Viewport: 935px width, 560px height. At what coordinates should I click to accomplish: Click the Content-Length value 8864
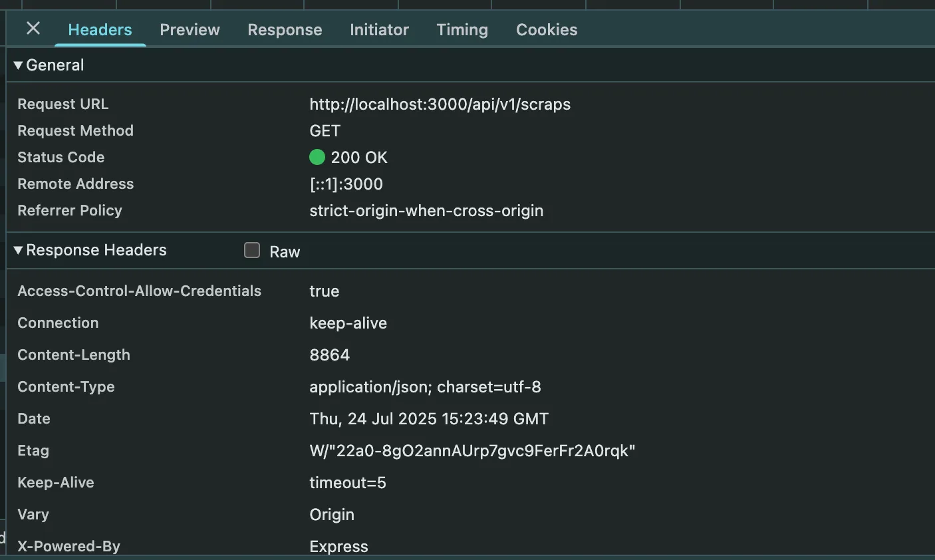[x=329, y=355]
